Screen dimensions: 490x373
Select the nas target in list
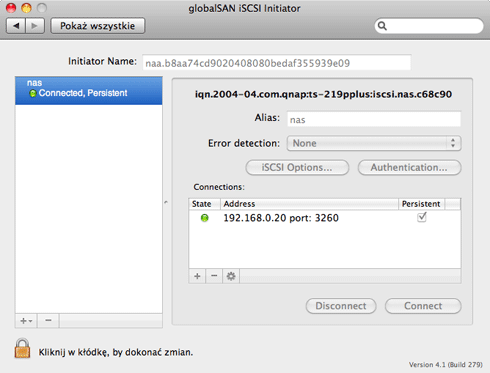click(x=89, y=90)
